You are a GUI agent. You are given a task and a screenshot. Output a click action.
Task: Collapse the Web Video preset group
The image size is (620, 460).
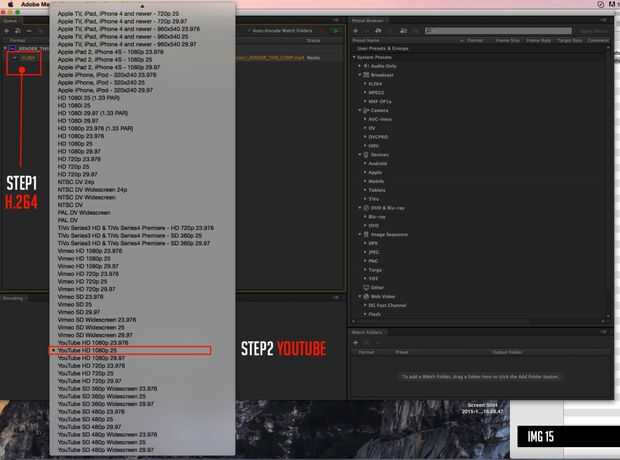360,296
